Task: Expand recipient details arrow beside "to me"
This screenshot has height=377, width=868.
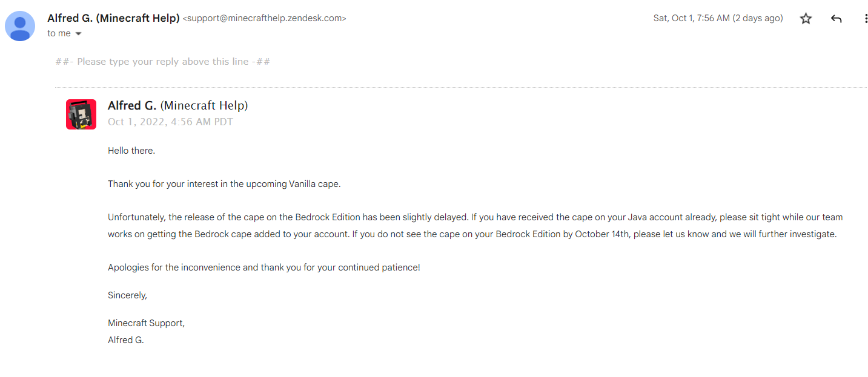Action: pos(78,34)
